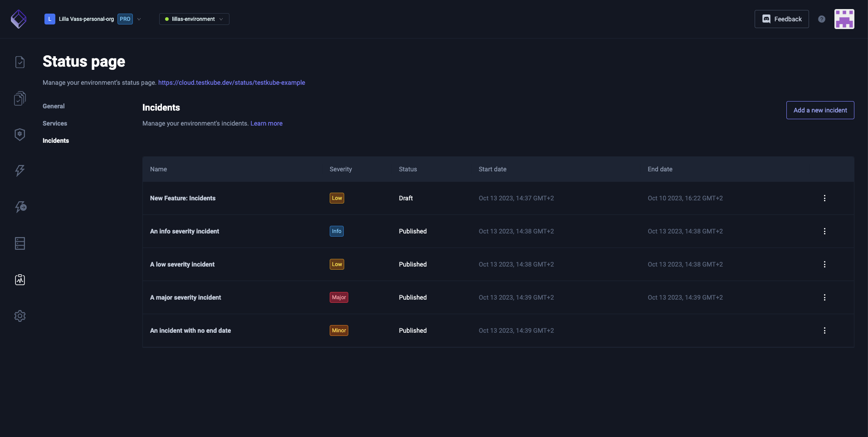868x437 pixels.
Task: Open the cloud.testkube.dev status page URL
Action: 231,83
